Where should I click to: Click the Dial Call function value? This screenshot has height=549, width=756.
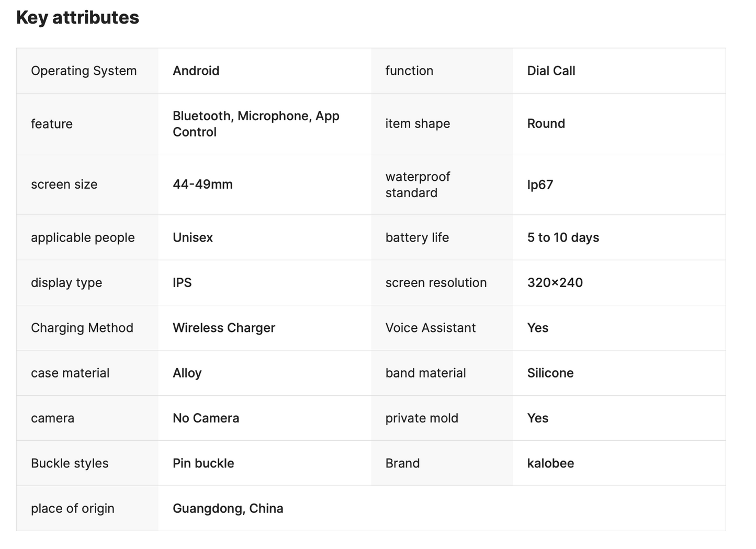coord(551,71)
